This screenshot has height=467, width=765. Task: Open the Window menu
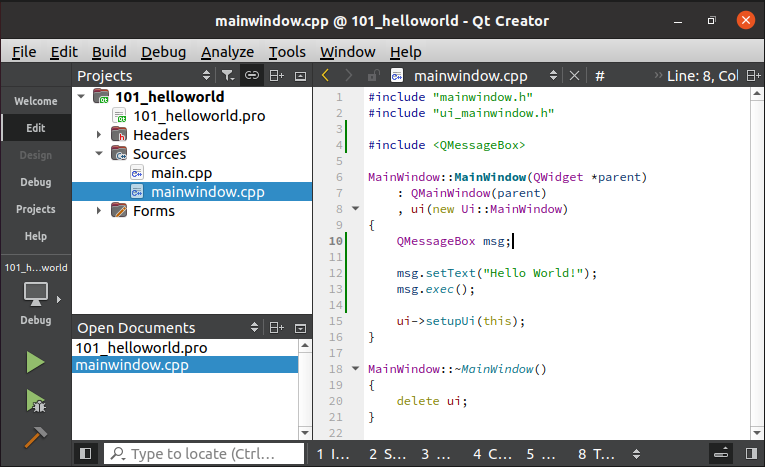[x=347, y=52]
